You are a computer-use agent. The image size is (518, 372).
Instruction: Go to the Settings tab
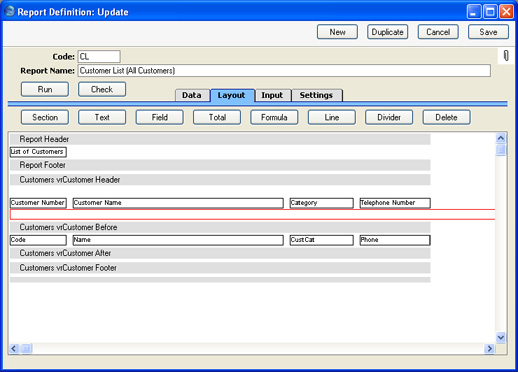point(316,95)
